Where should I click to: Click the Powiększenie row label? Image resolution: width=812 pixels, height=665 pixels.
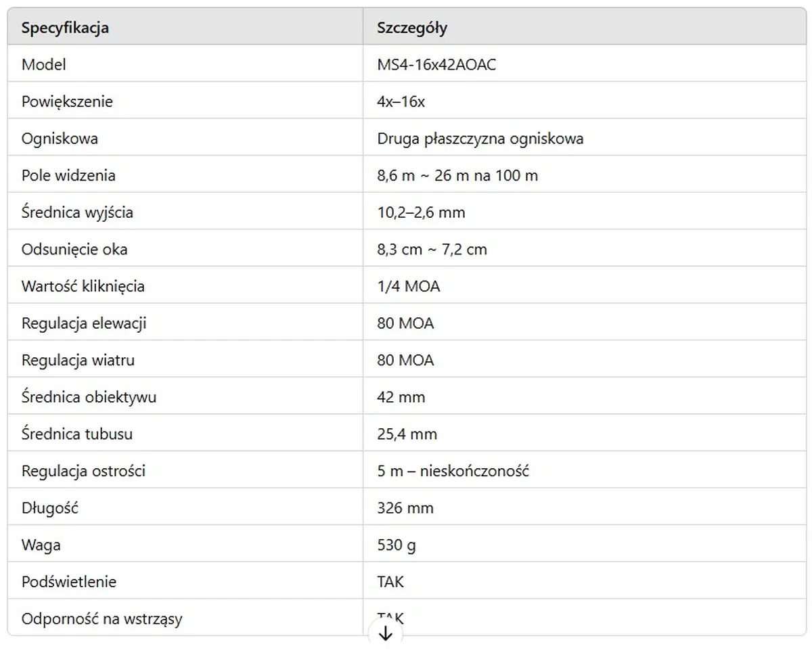(x=67, y=101)
